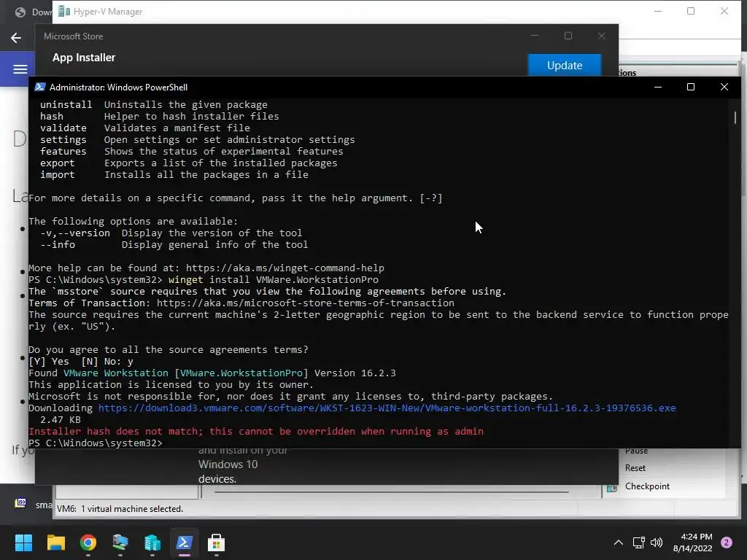Open the volume tray icon
The image size is (747, 560).
coord(657,542)
